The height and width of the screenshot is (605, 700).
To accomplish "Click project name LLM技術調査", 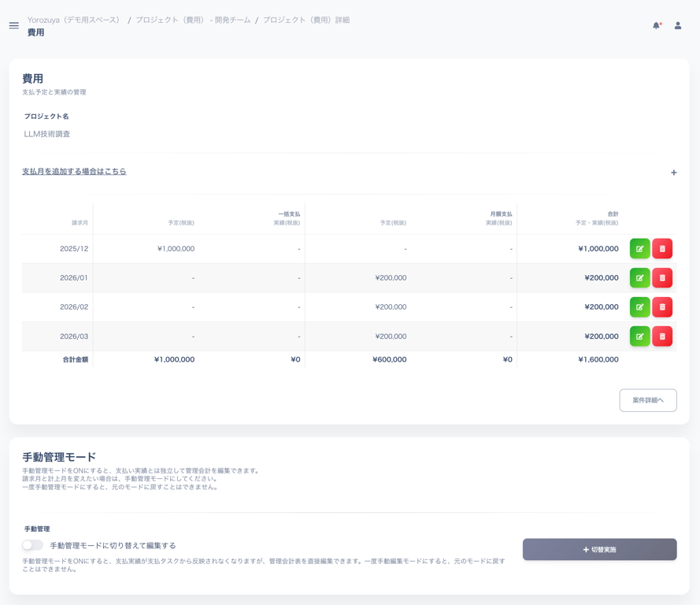I will pyautogui.click(x=47, y=134).
